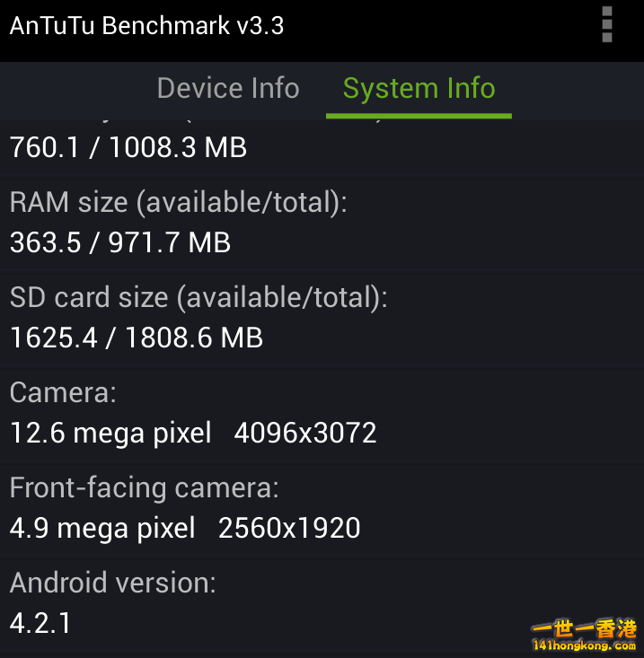Tap the RAM size (available/total) label
Viewport: 644px width, 658px height.
point(179,203)
